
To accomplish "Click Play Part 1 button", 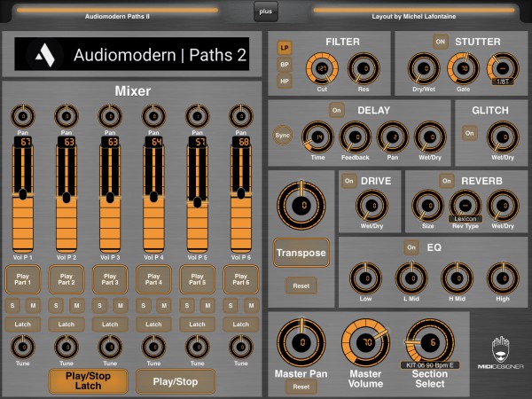I will pos(23,279).
